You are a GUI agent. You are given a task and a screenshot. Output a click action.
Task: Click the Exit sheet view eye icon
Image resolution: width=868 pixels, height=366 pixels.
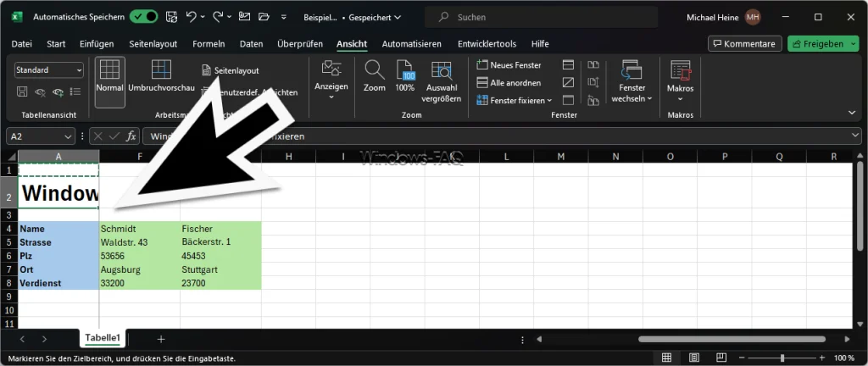[x=40, y=91]
